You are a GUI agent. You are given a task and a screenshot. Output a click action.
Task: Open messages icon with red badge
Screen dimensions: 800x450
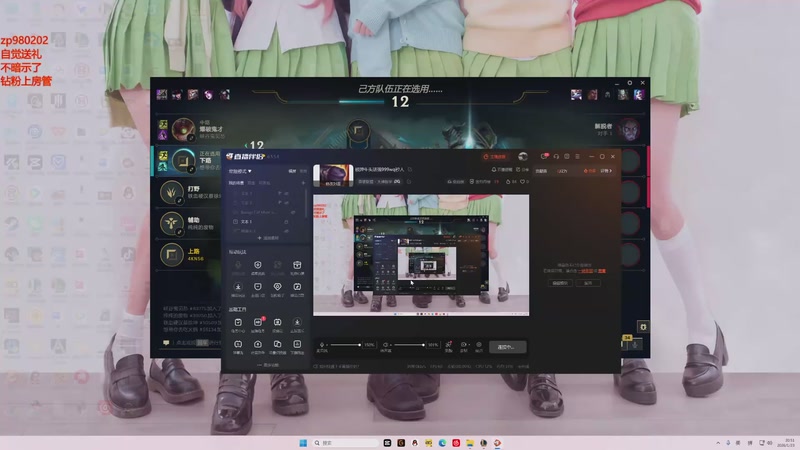[x=545, y=157]
